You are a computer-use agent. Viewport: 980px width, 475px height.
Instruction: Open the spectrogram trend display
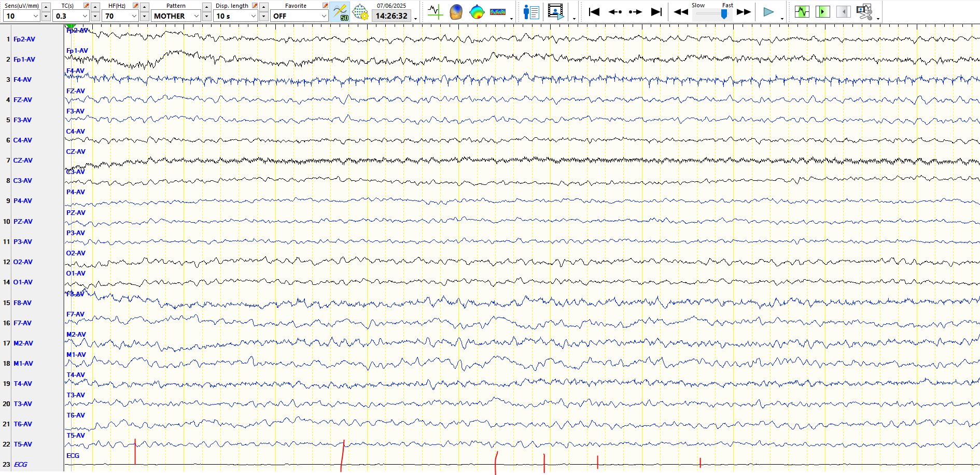[x=498, y=11]
